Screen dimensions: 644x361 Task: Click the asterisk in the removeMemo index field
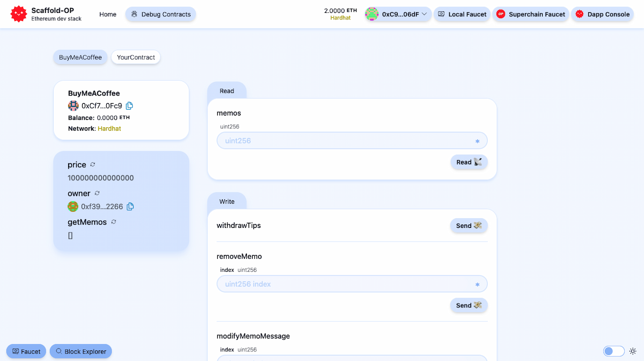click(477, 284)
